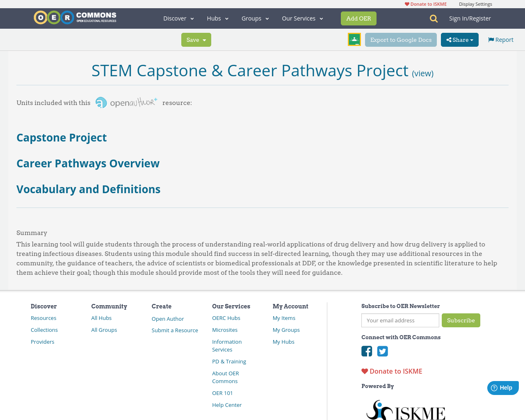Open the search bar magnifier icon
The width and height of the screenshot is (525, 420).
point(434,18)
